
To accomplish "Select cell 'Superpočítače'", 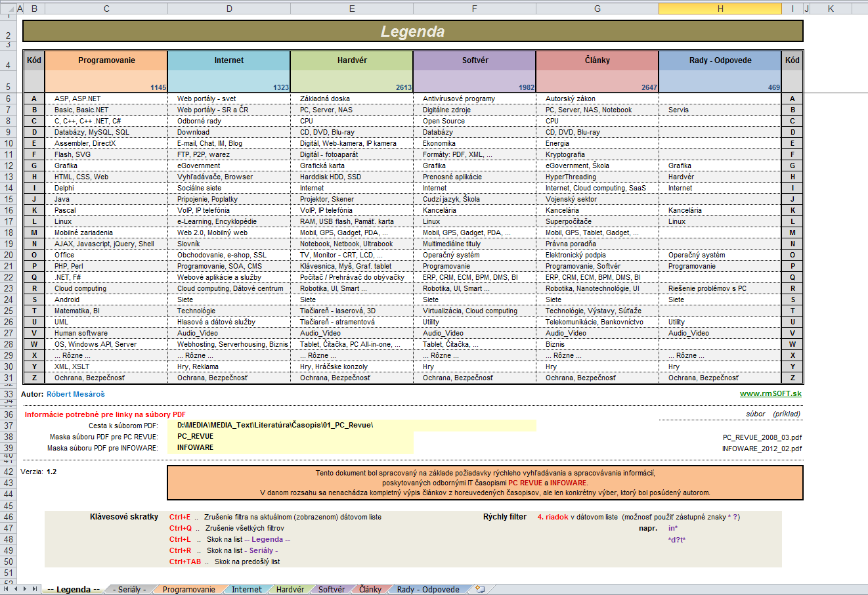I will [x=597, y=221].
